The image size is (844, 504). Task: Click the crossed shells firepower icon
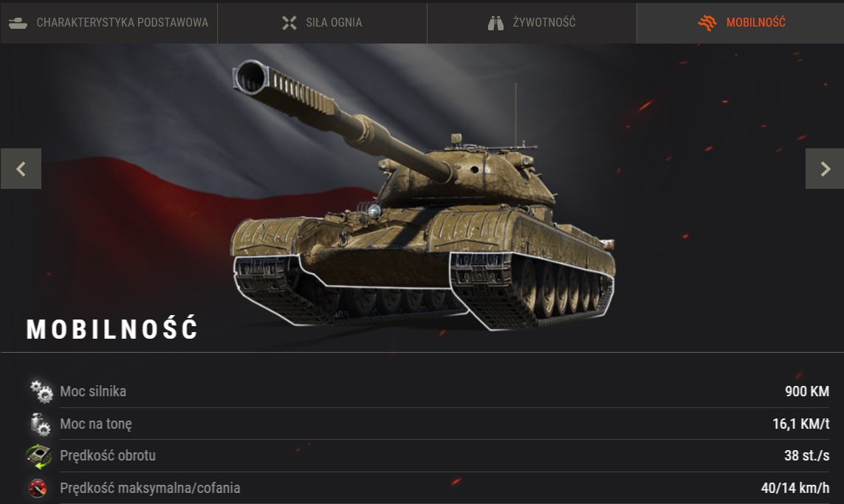pyautogui.click(x=289, y=23)
